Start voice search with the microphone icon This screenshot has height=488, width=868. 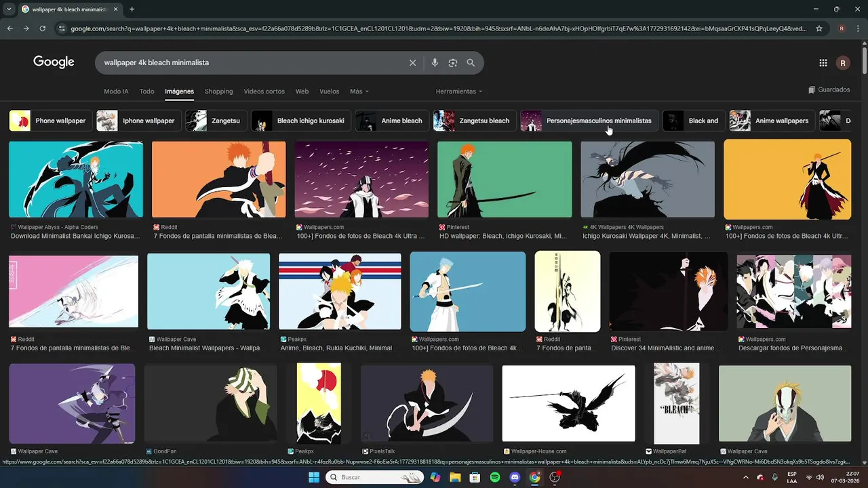tap(435, 62)
